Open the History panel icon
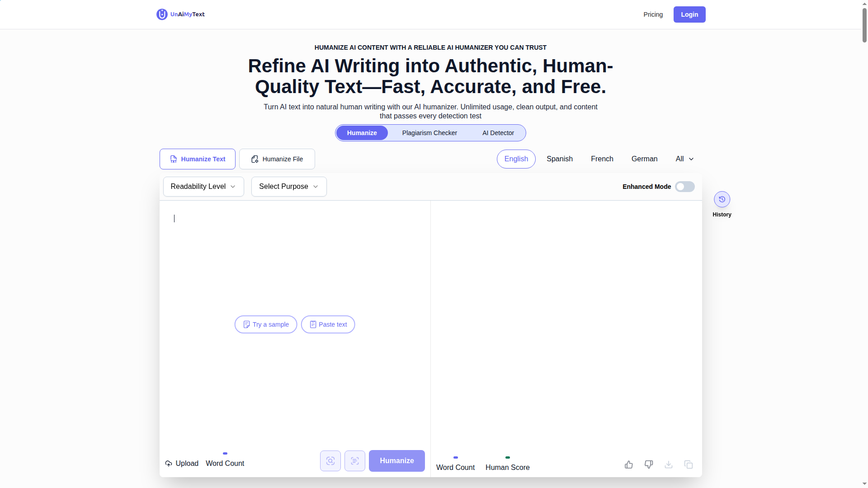Image resolution: width=868 pixels, height=488 pixels. click(722, 199)
